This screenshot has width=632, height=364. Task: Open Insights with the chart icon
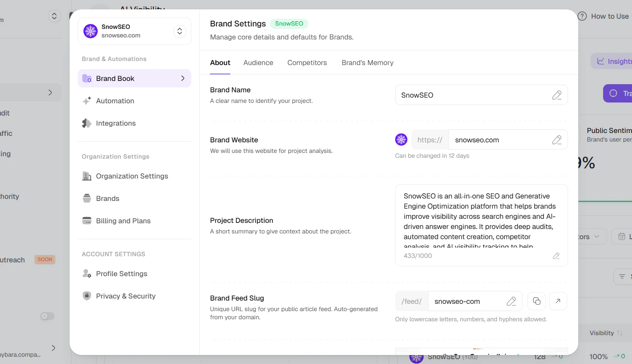[x=601, y=61]
